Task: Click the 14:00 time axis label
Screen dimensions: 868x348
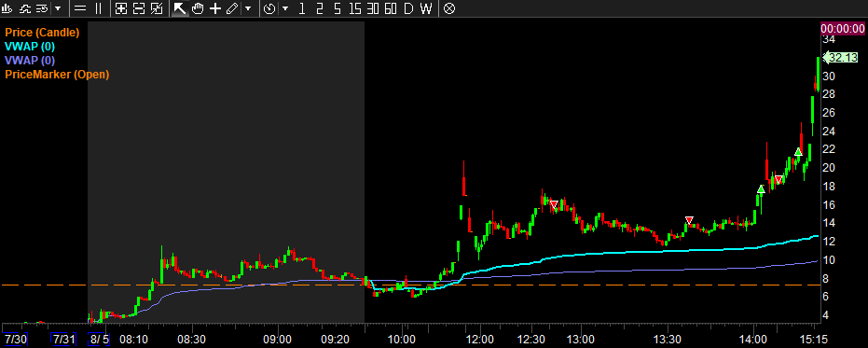Action: [753, 339]
